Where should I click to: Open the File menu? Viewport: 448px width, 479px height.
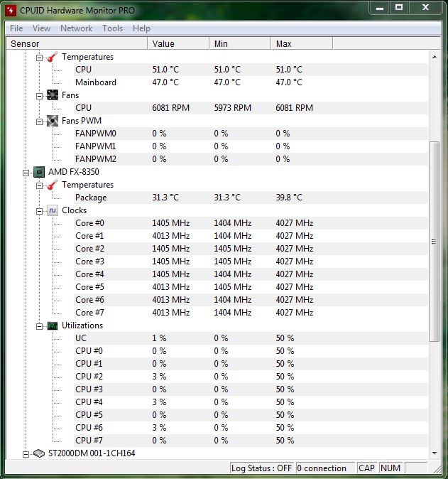coord(16,28)
